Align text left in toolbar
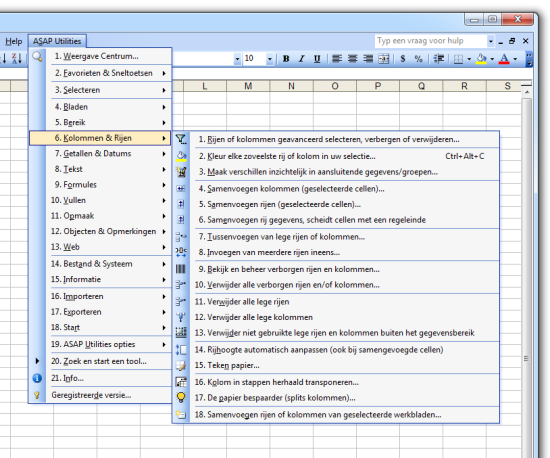This screenshot has height=458, width=550. click(337, 59)
